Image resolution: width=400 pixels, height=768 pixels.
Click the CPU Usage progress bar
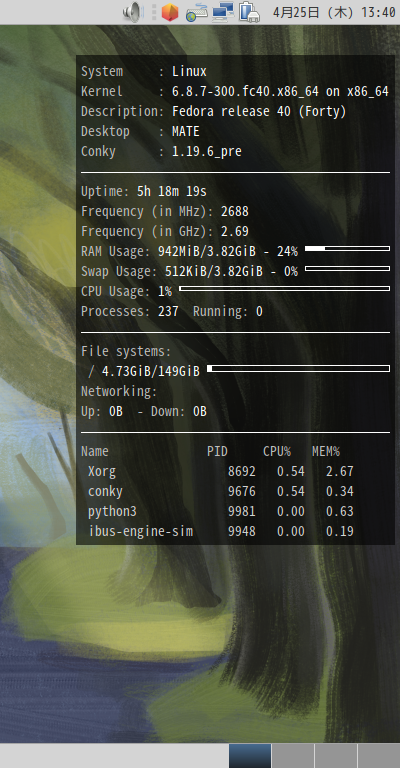tap(284, 288)
